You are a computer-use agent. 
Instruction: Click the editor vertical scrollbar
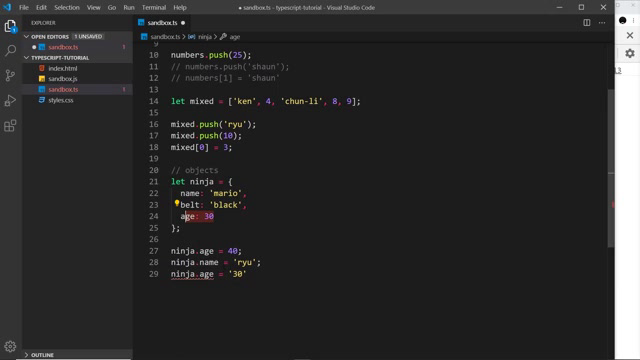tap(611, 167)
